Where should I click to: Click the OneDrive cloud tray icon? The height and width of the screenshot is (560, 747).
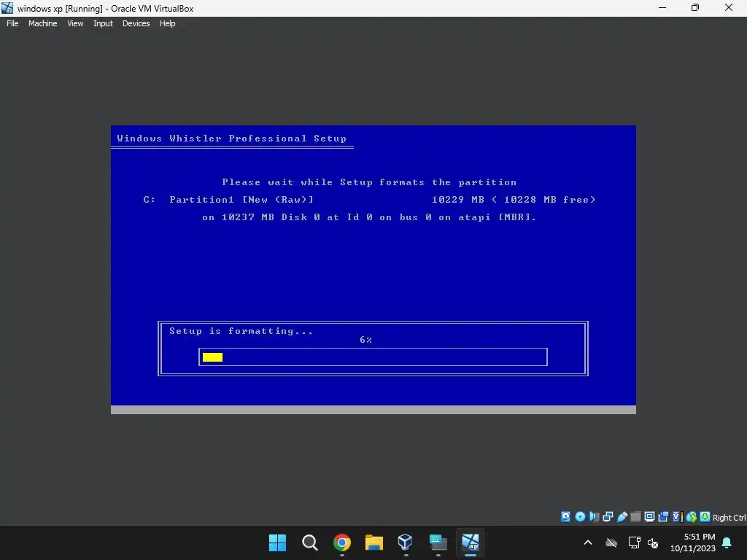pyautogui.click(x=611, y=542)
